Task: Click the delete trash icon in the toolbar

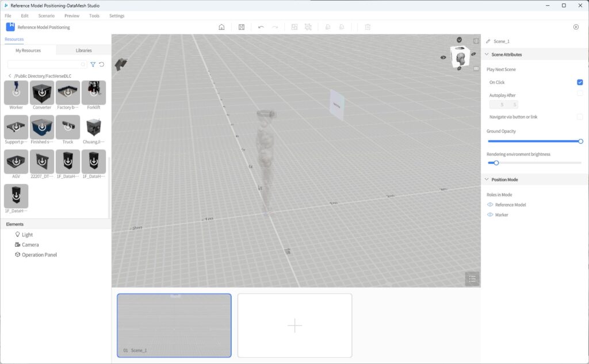Action: 367,26
